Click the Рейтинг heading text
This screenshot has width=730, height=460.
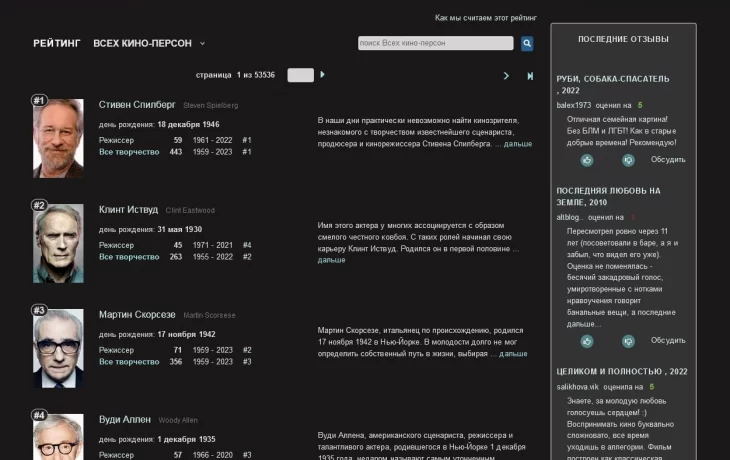57,43
